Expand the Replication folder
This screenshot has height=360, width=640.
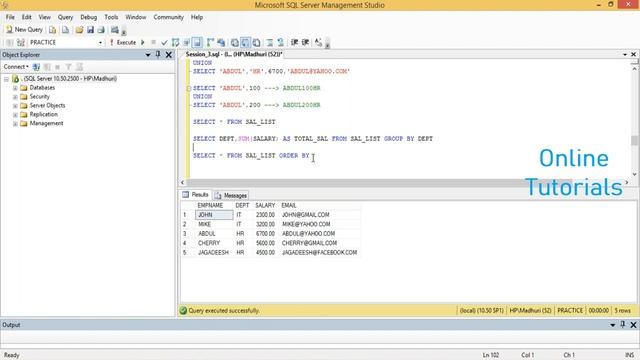(15, 115)
